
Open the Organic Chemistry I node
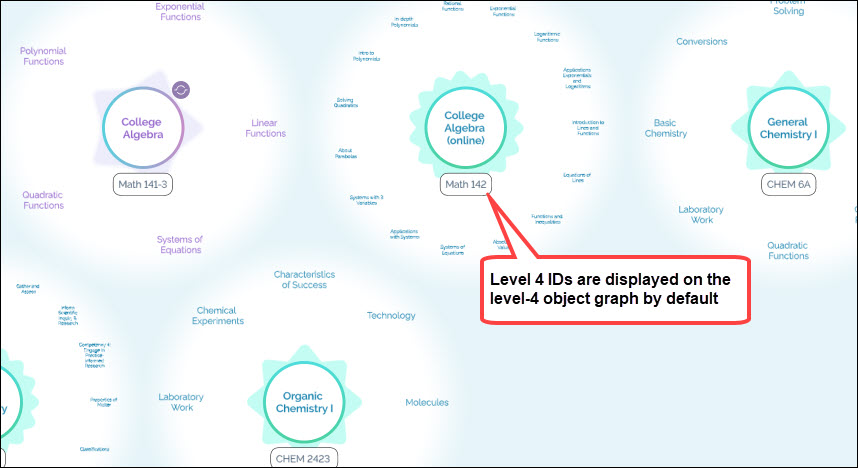pyautogui.click(x=303, y=402)
